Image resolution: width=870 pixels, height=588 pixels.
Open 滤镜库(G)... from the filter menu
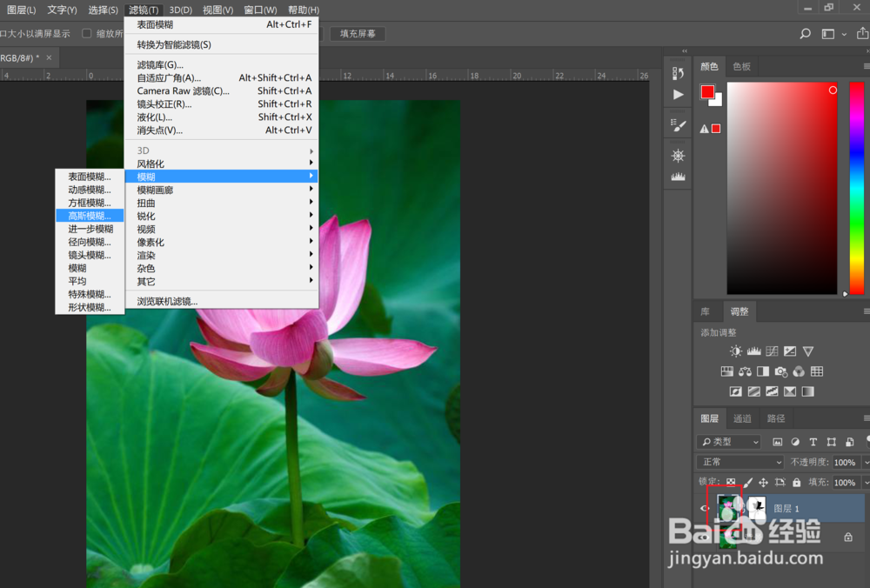222,65
